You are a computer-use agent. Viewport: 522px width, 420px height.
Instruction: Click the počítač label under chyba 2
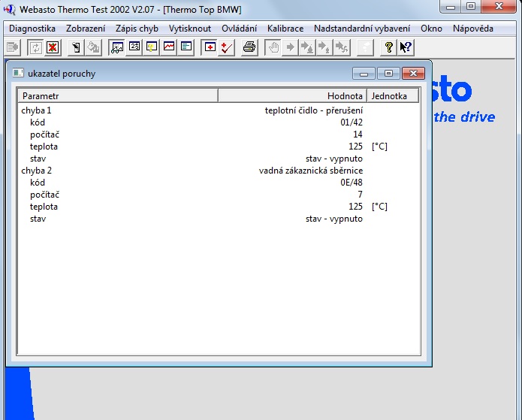point(44,195)
